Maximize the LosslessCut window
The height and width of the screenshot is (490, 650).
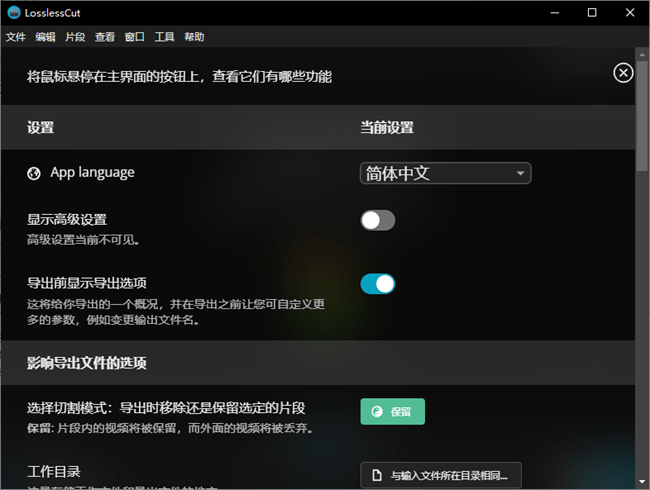593,13
